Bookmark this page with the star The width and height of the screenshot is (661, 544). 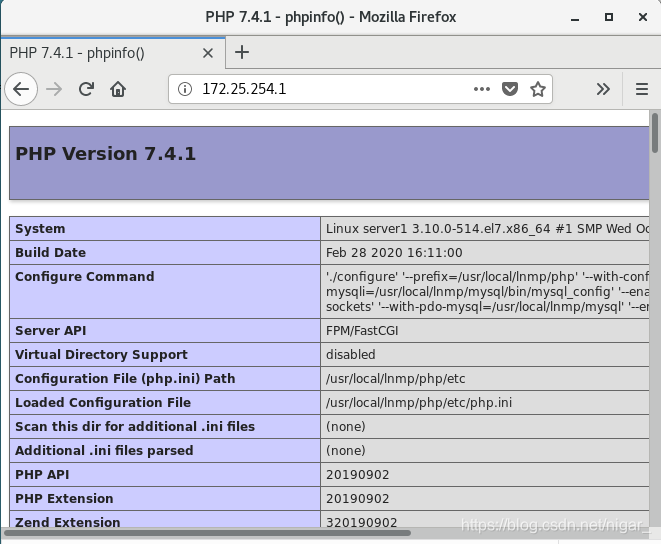(x=537, y=89)
